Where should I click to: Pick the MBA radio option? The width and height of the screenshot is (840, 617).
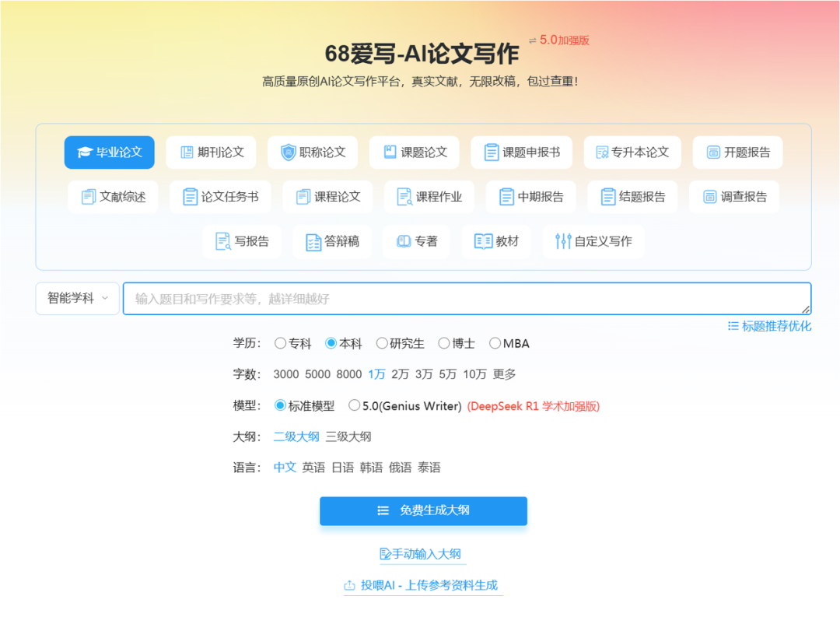[495, 343]
